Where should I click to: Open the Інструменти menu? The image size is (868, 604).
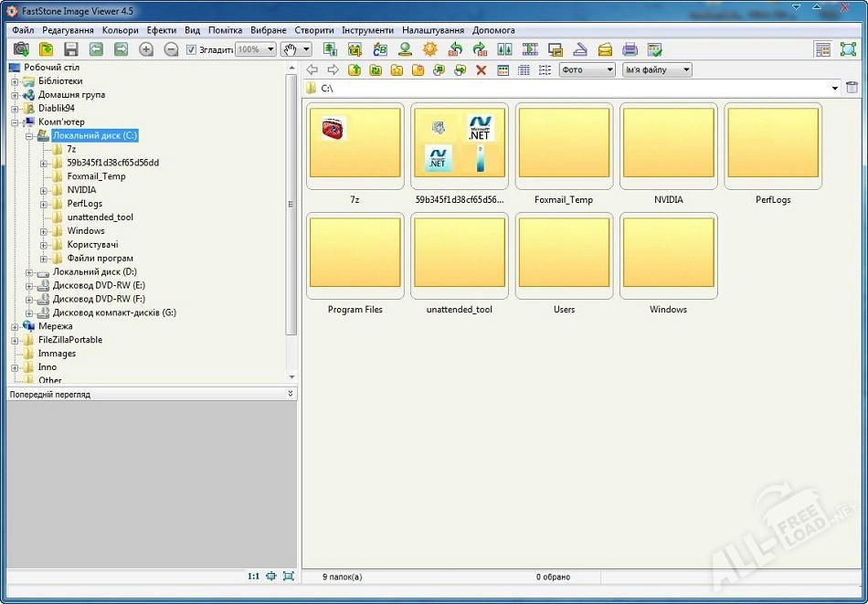click(367, 30)
